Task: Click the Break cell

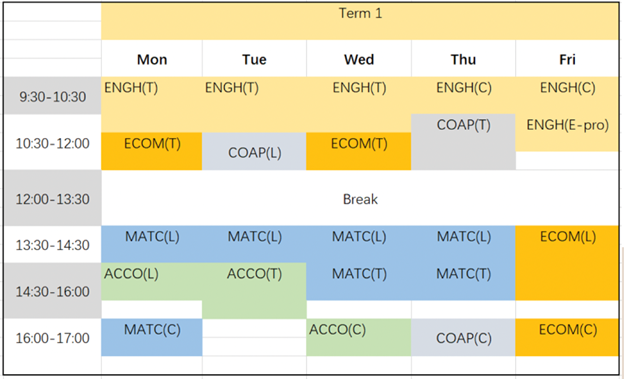Action: click(x=360, y=198)
